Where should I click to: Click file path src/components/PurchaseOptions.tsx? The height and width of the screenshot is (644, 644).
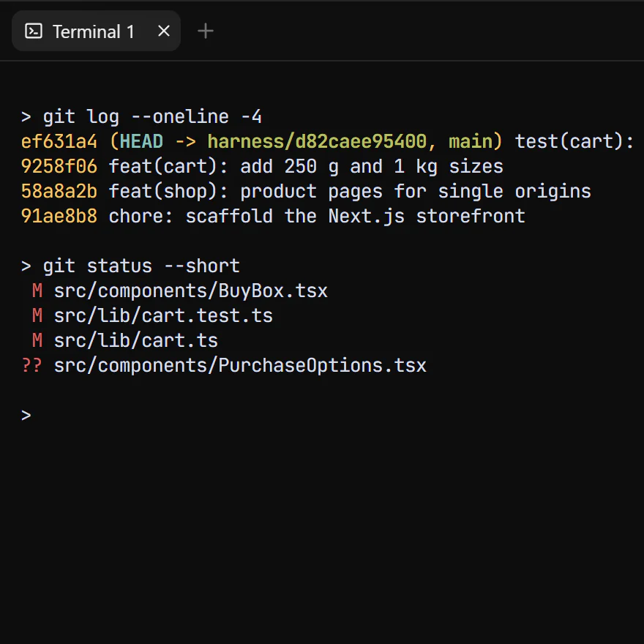tap(240, 365)
